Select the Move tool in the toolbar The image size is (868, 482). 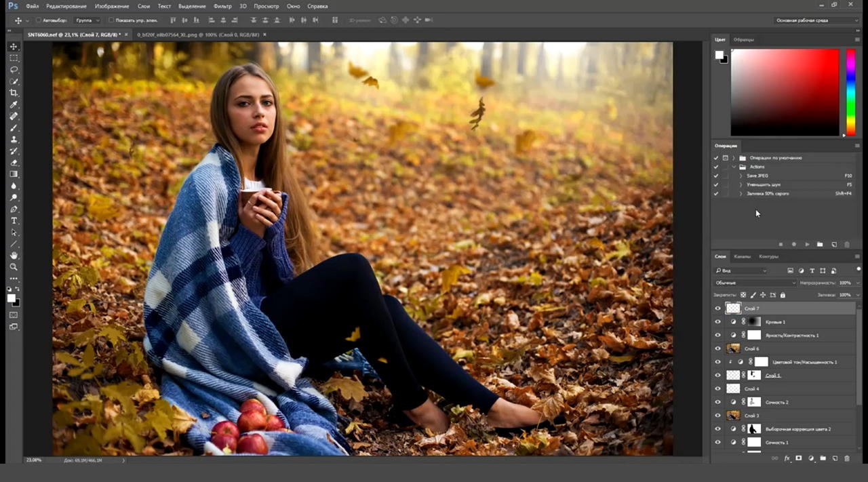click(14, 47)
